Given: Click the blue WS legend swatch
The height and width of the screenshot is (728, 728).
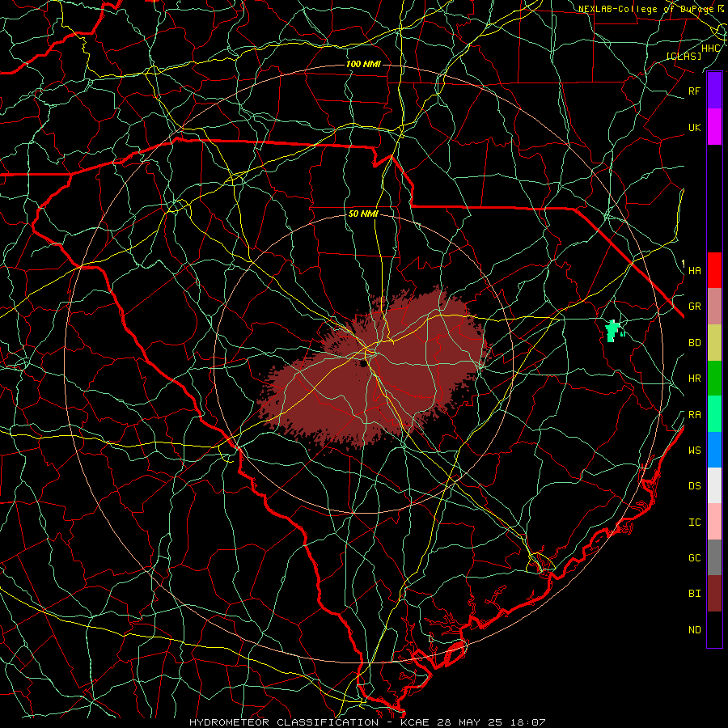Looking at the screenshot, I should point(714,450).
